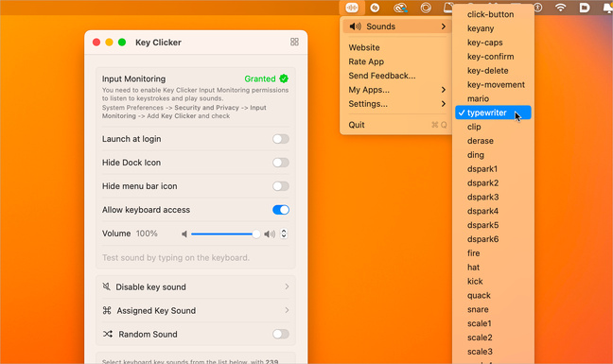Turn on Hide menu bar icon switch
The width and height of the screenshot is (613, 364).
(281, 186)
